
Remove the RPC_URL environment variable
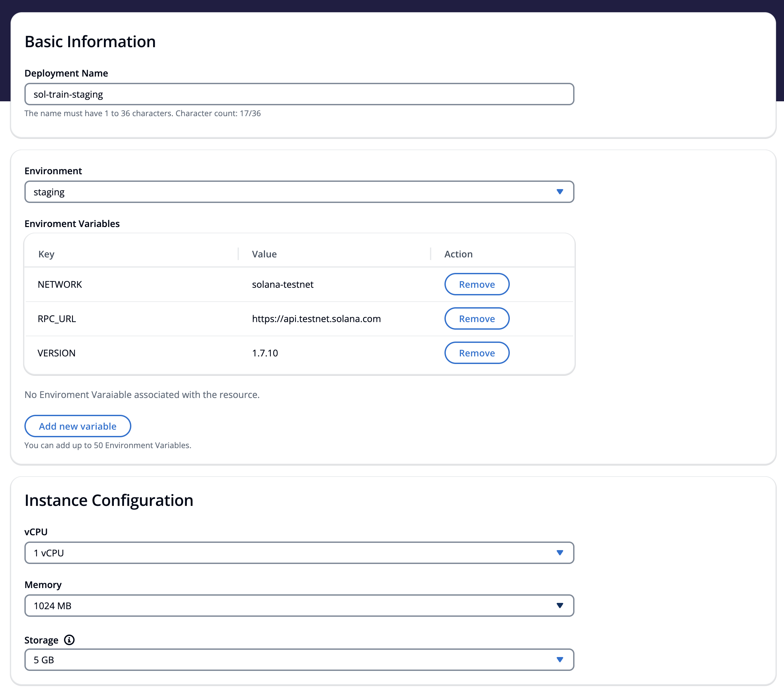(477, 319)
